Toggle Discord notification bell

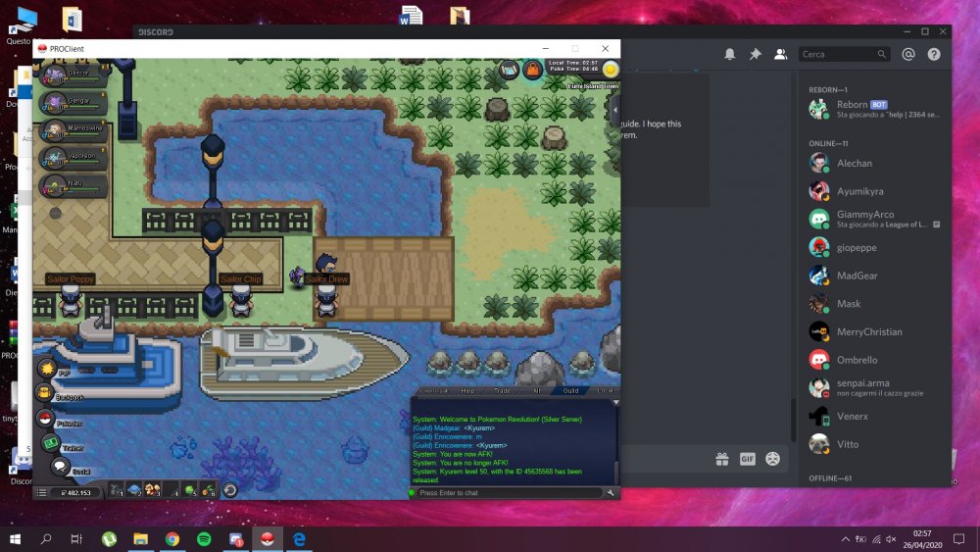(x=730, y=55)
